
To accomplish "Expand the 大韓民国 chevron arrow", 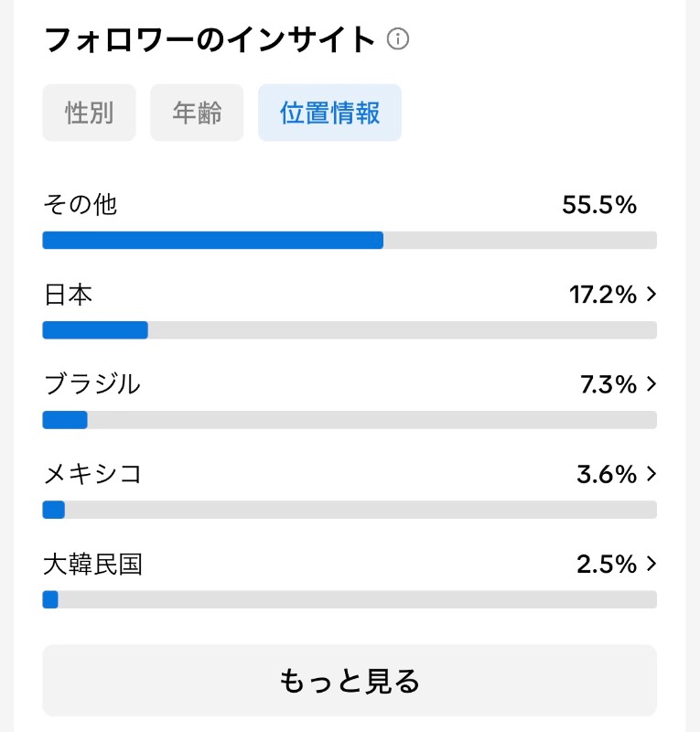I will pyautogui.click(x=652, y=564).
